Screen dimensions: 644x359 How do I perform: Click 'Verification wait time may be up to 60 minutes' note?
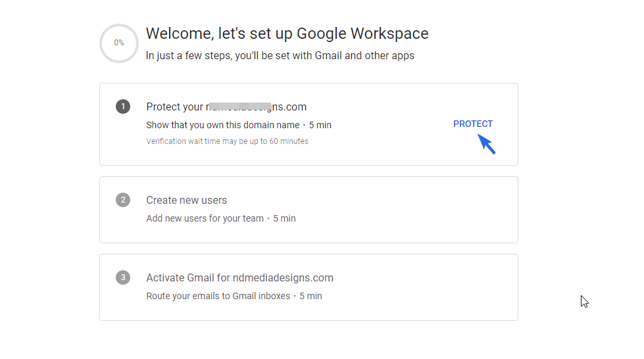227,141
